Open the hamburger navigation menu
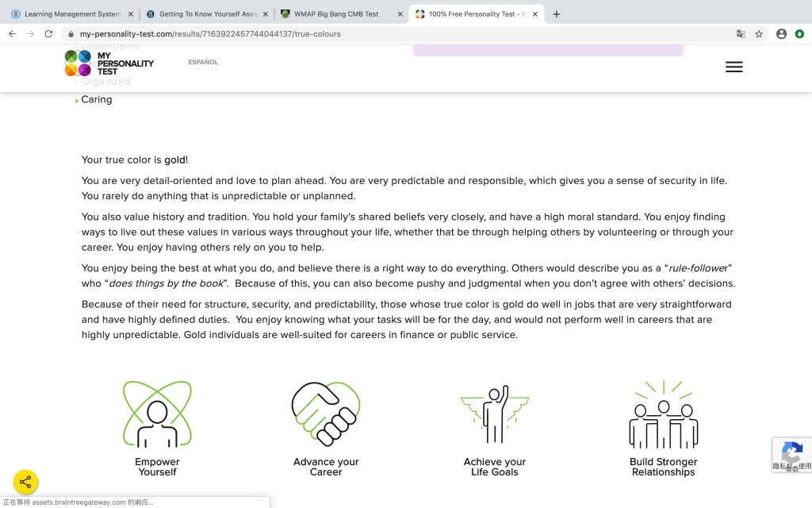Screen dimensions: 812x508 tap(733, 67)
